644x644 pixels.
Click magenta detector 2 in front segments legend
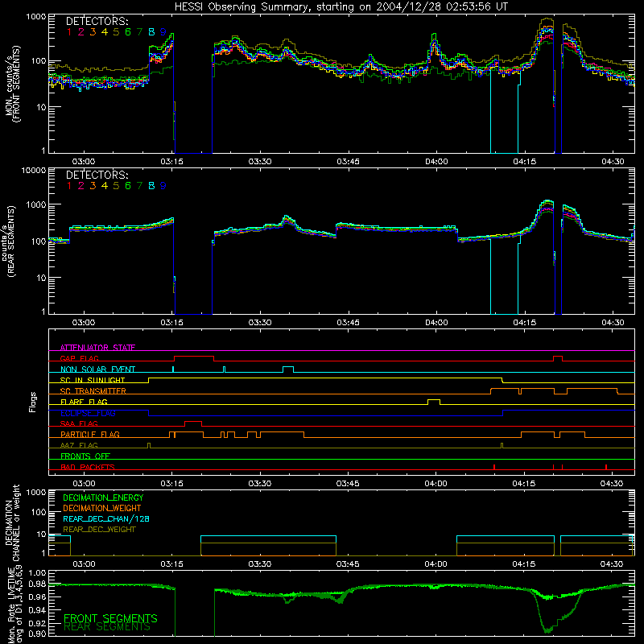pyautogui.click(x=81, y=32)
